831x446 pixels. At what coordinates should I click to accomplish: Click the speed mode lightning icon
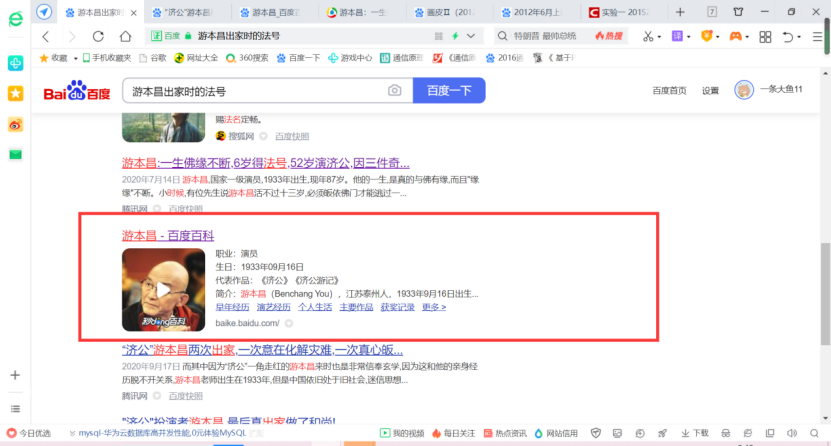455,36
